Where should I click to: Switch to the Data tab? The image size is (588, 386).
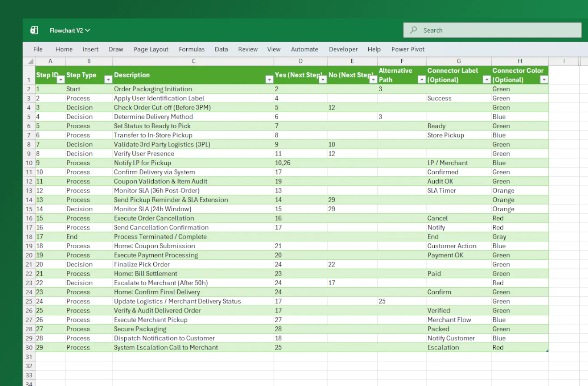pyautogui.click(x=221, y=50)
